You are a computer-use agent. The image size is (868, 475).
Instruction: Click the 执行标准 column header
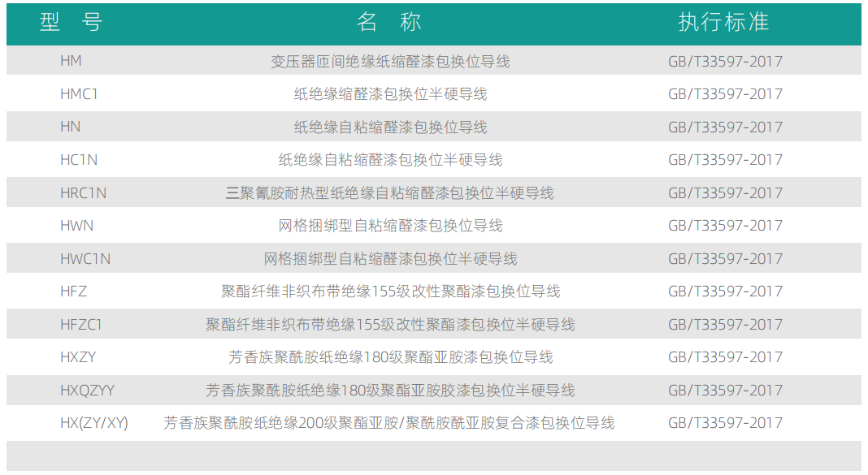[723, 22]
